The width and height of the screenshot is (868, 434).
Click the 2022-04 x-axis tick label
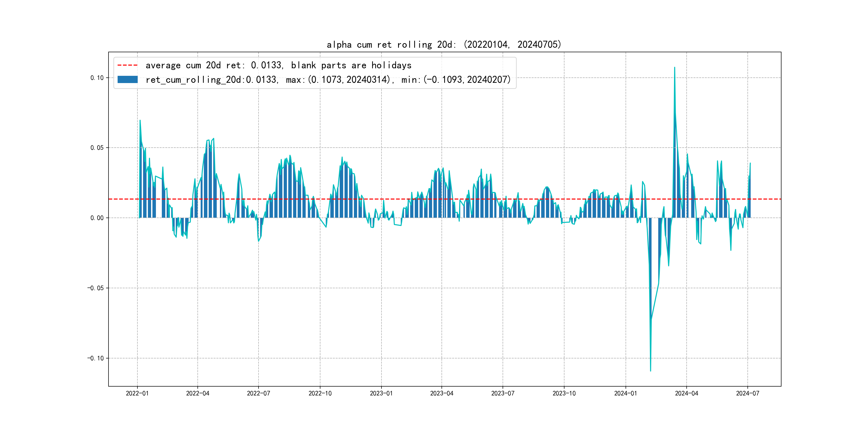tap(198, 393)
